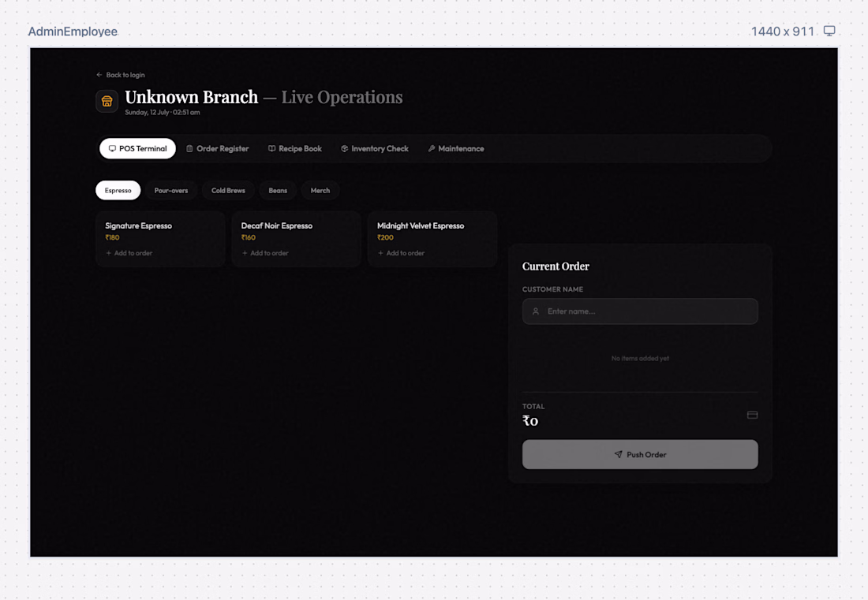Click the Decaf Noir Espresso title

(277, 225)
